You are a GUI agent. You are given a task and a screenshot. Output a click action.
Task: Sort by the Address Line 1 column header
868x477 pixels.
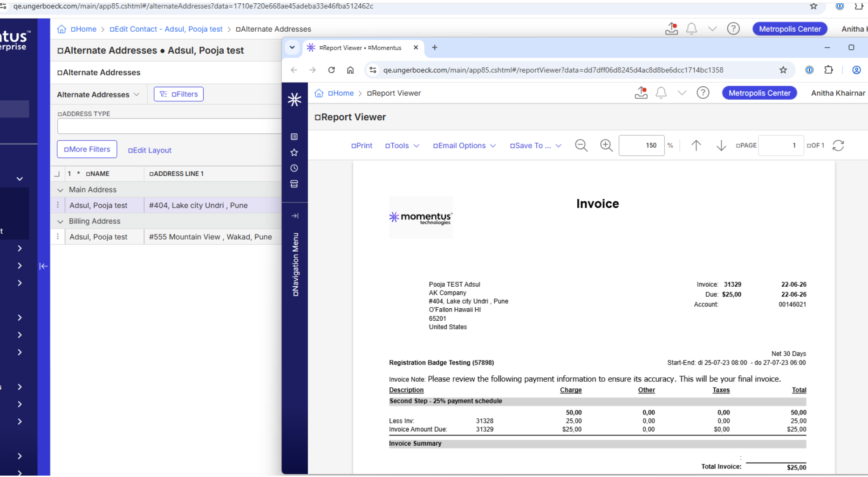click(x=177, y=174)
